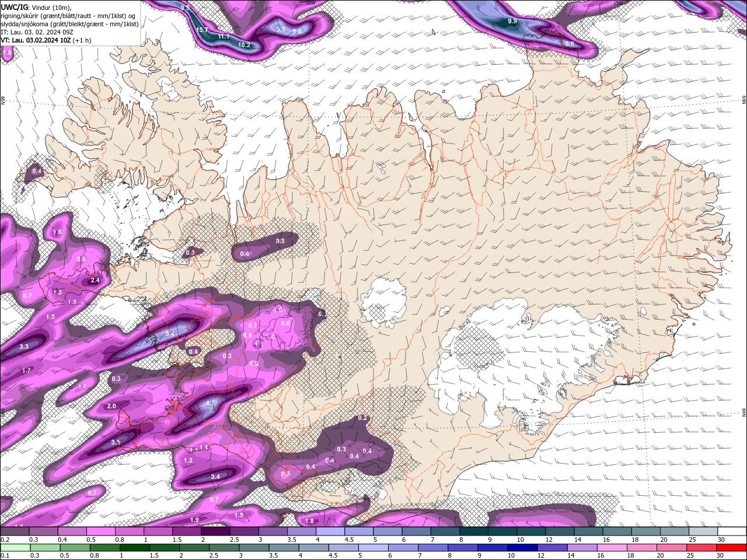Viewport: 747px width, 560px height.
Task: Select the 2.0 precipitation label on the map
Action: (x=111, y=407)
